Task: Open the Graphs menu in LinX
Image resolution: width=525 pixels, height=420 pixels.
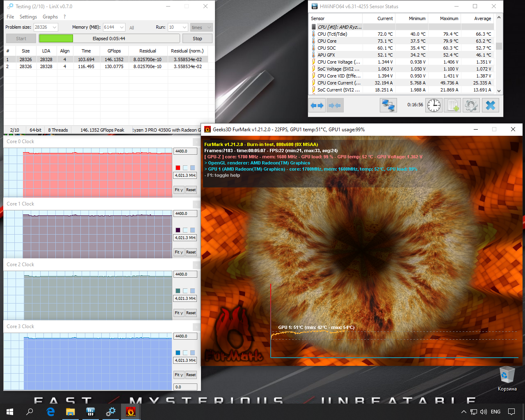Action: click(x=50, y=17)
